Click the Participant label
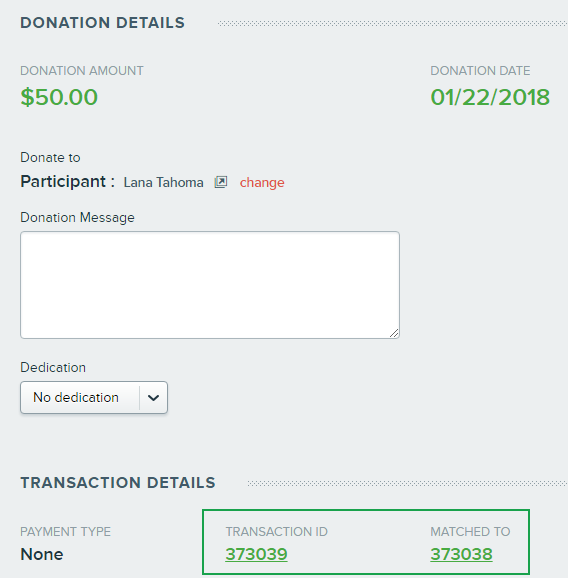Viewport: 568px width, 578px height. pyautogui.click(x=67, y=181)
